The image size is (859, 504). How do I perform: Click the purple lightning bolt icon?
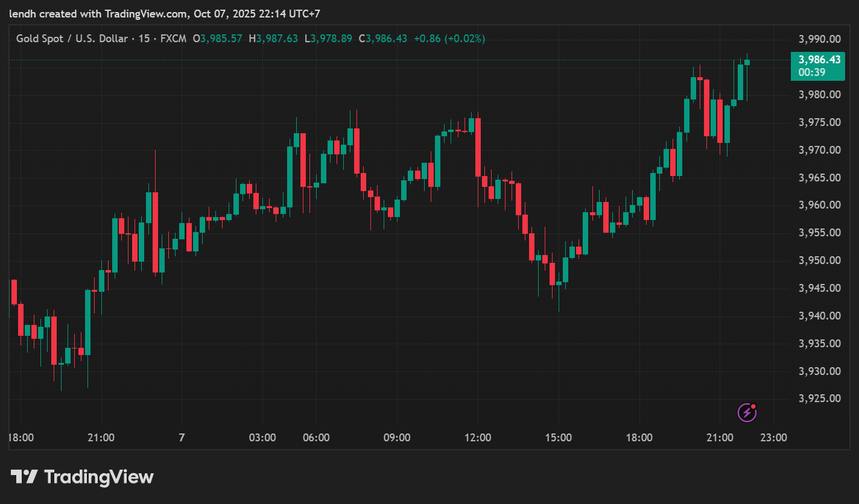(x=747, y=412)
